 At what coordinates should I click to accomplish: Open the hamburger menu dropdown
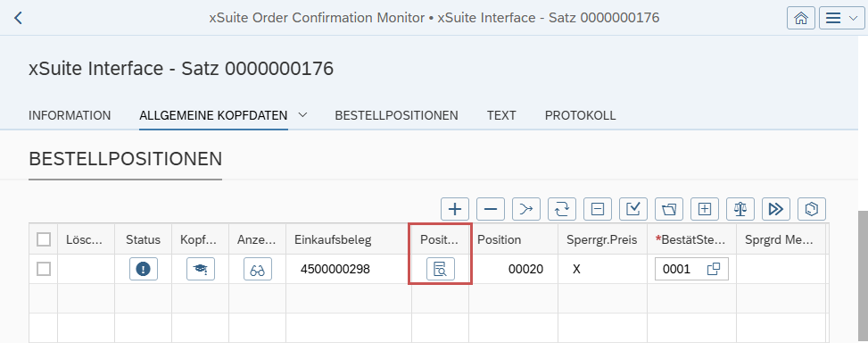point(841,18)
